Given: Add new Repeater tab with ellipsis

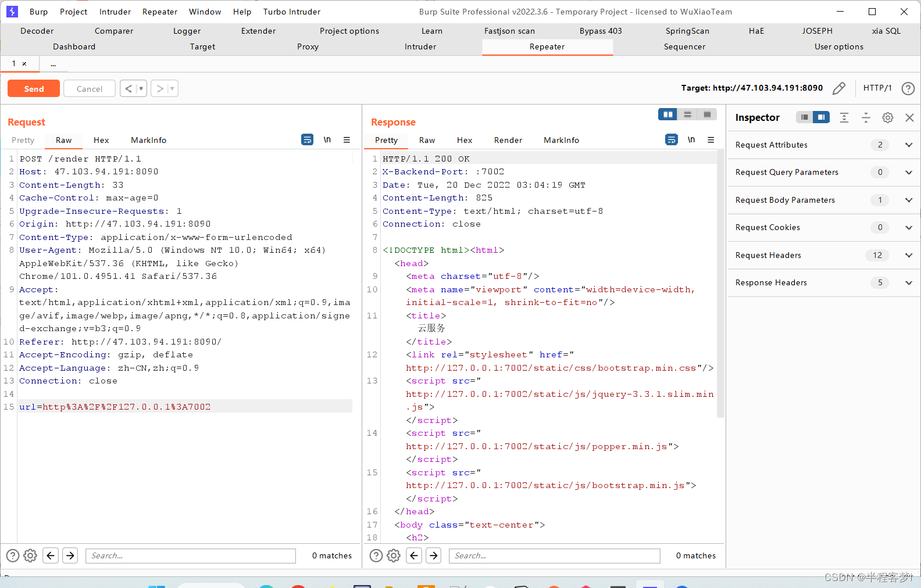Looking at the screenshot, I should pyautogui.click(x=53, y=63).
